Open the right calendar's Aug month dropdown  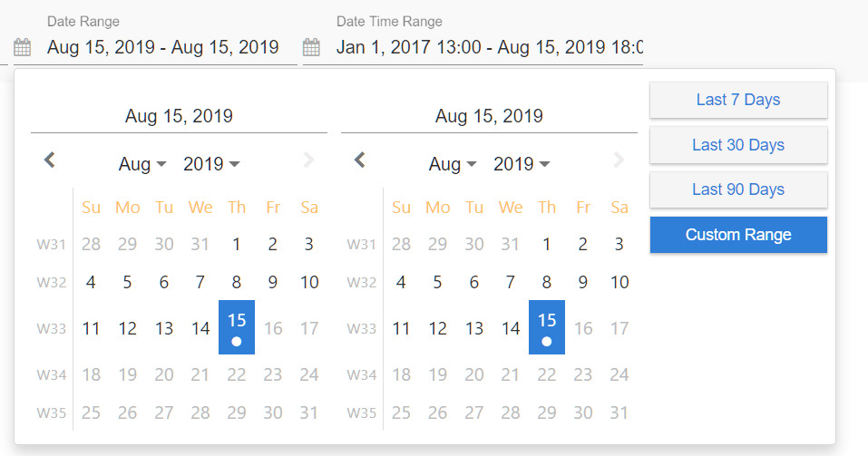[x=453, y=164]
